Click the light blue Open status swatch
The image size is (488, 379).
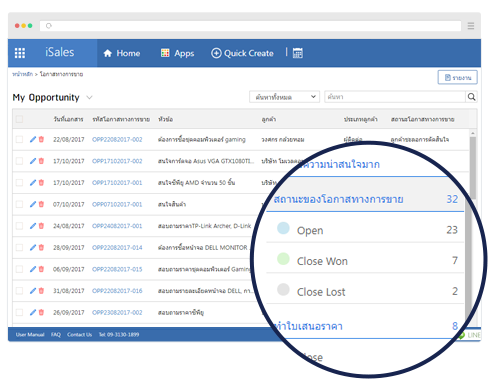(x=283, y=228)
